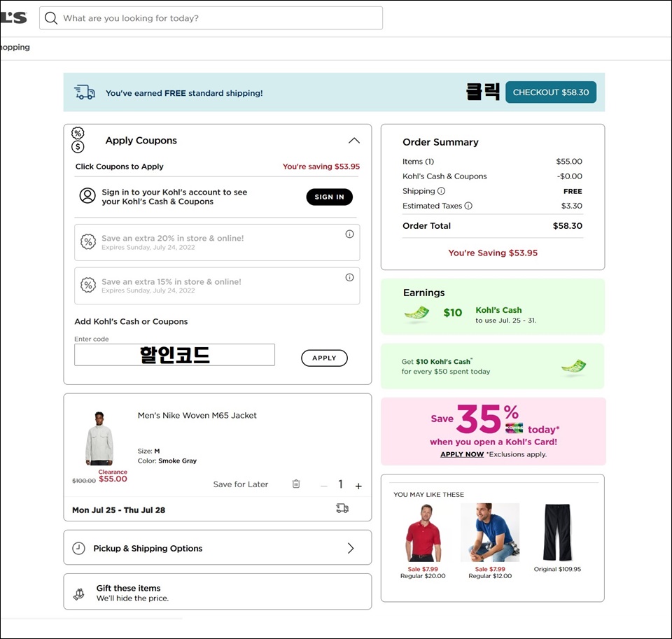Click the delivery truck icon beside dates
Screen dimensions: 672x639
[x=342, y=508]
